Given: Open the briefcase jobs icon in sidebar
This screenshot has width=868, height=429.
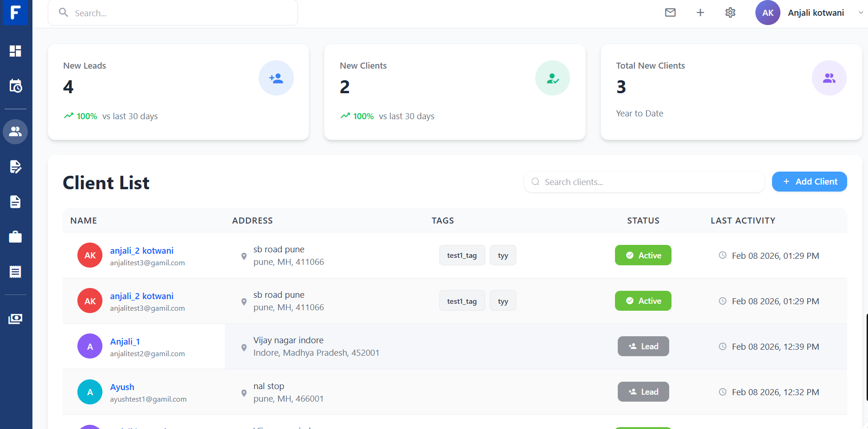Looking at the screenshot, I should pyautogui.click(x=15, y=237).
